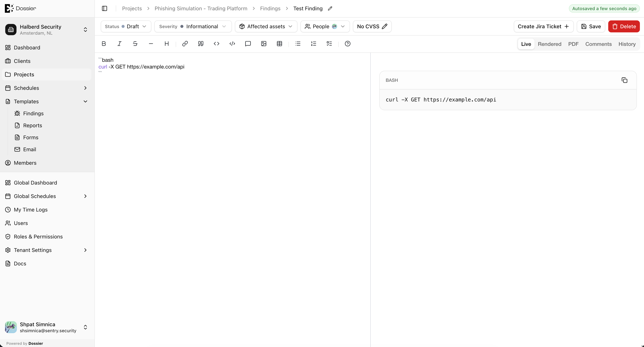The image size is (644, 347).
Task: Click the rendered curl command text
Action: tap(441, 100)
